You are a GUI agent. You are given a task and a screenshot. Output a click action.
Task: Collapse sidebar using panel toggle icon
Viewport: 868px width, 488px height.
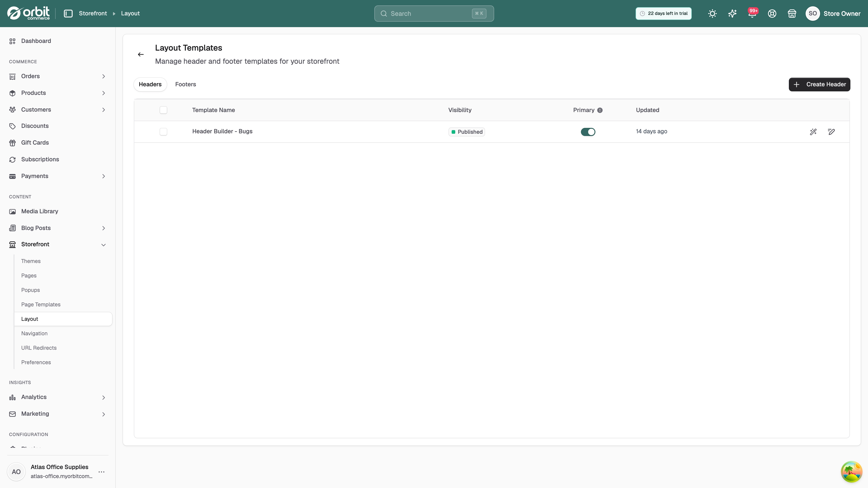point(68,14)
